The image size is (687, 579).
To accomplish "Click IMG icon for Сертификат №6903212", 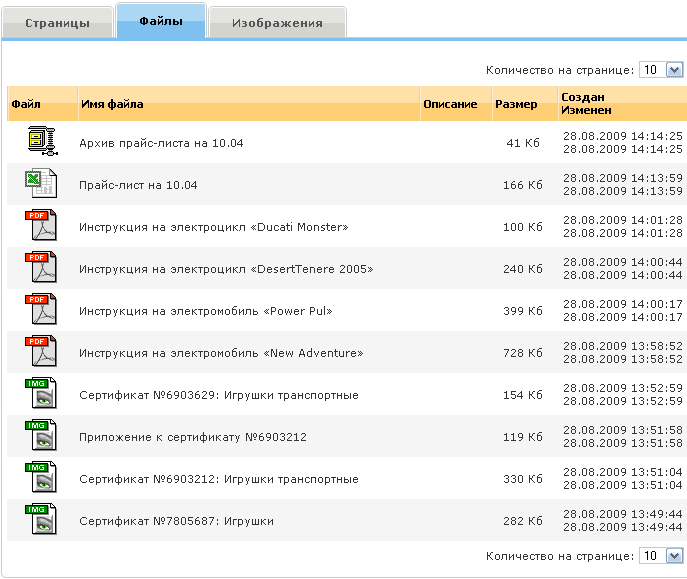I will click(x=41, y=478).
